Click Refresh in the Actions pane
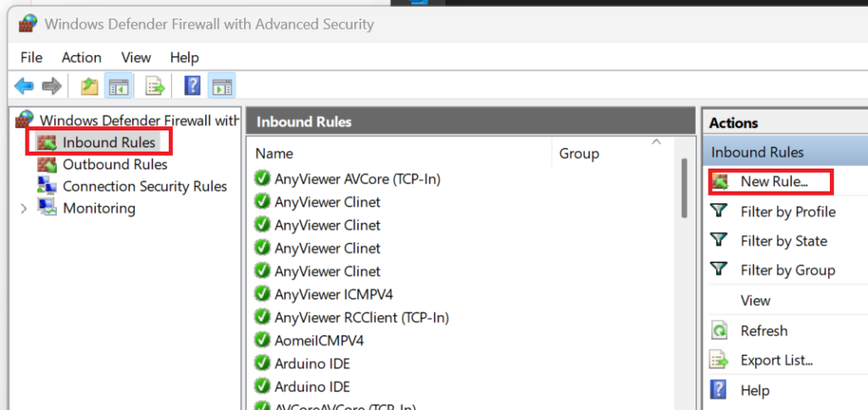Viewport: 868px width, 410px height. click(764, 330)
